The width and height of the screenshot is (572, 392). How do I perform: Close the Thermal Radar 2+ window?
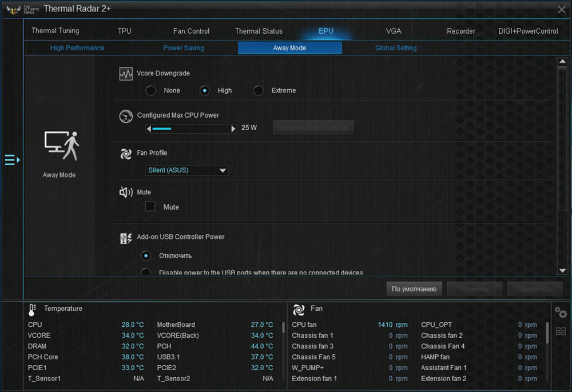tap(562, 10)
